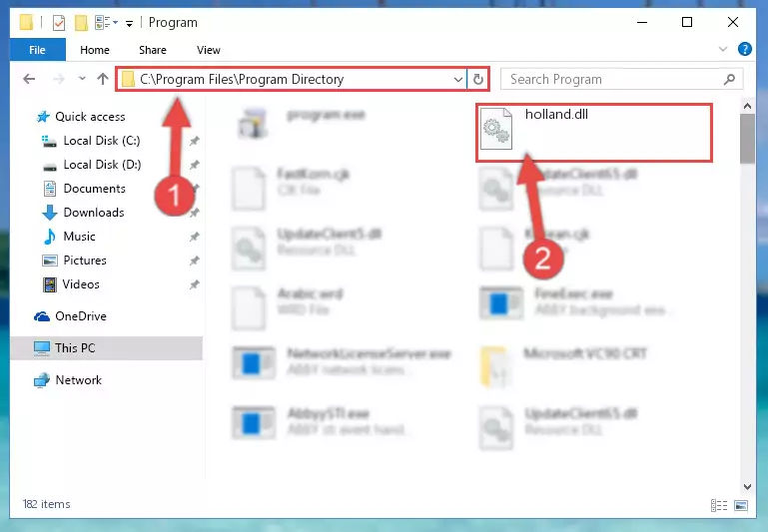Click the Videos filmstrip icon
The image size is (768, 532).
(50, 284)
